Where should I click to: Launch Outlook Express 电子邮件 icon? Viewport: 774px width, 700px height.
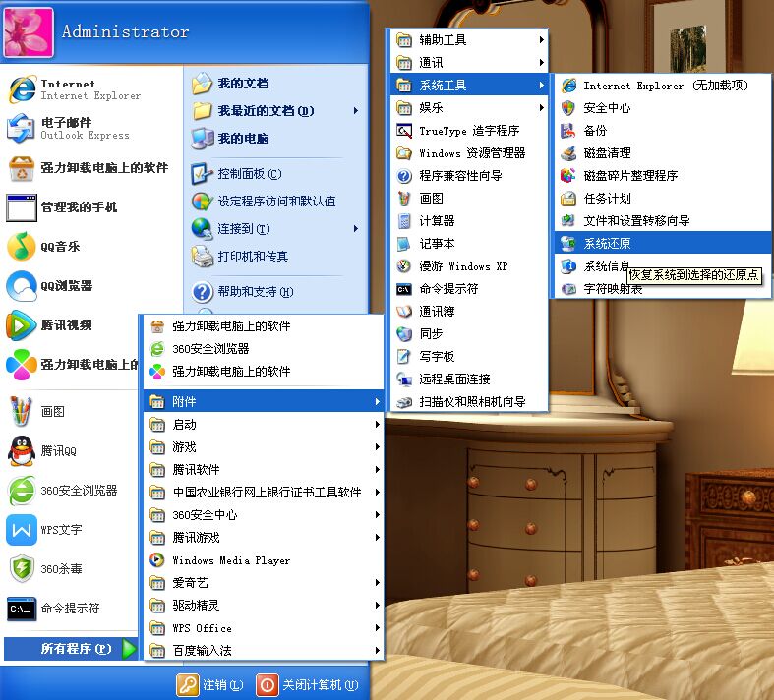[x=21, y=128]
